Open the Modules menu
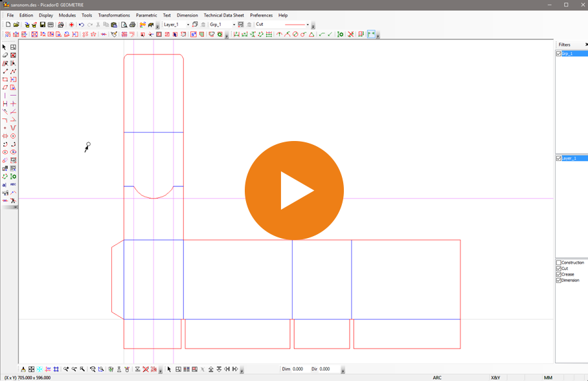 (67, 16)
